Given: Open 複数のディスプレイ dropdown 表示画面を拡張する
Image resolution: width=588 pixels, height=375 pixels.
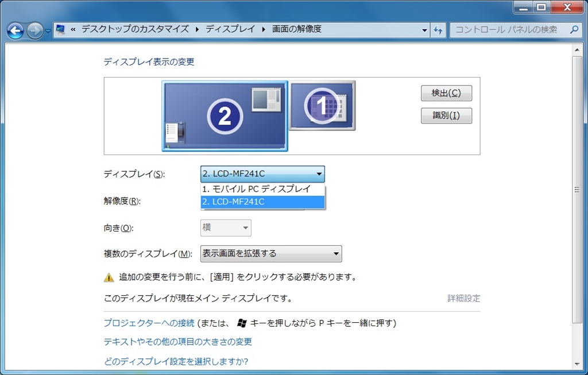Looking at the screenshot, I should pyautogui.click(x=271, y=254).
